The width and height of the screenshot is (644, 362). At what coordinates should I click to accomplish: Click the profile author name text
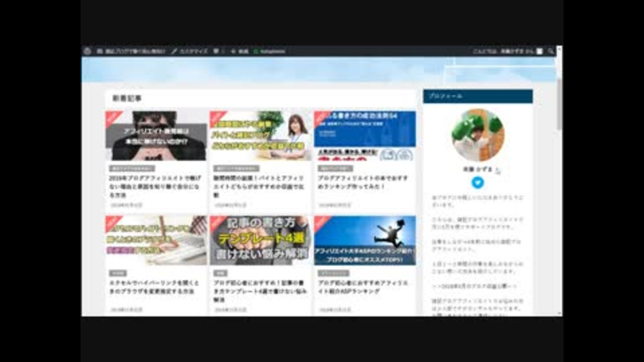[477, 169]
